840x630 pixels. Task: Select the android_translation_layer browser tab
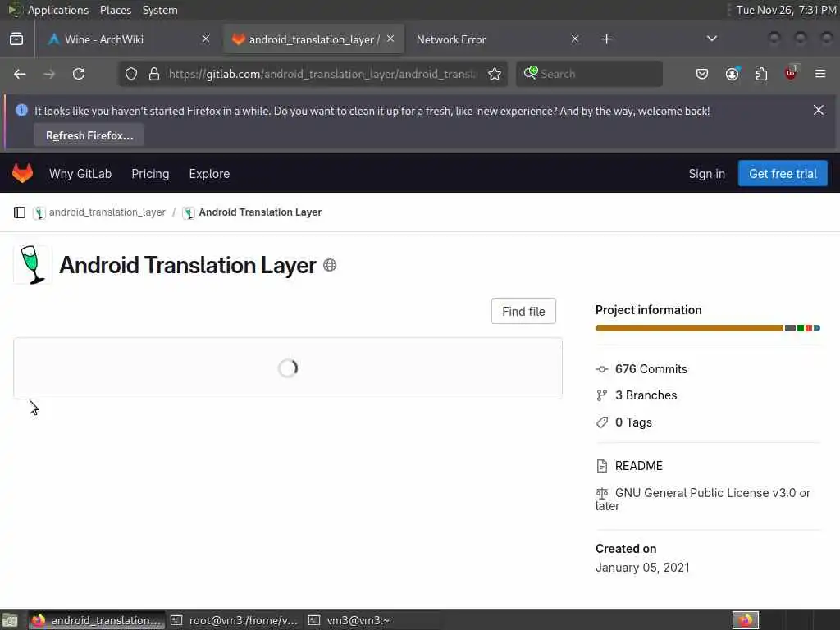(314, 39)
